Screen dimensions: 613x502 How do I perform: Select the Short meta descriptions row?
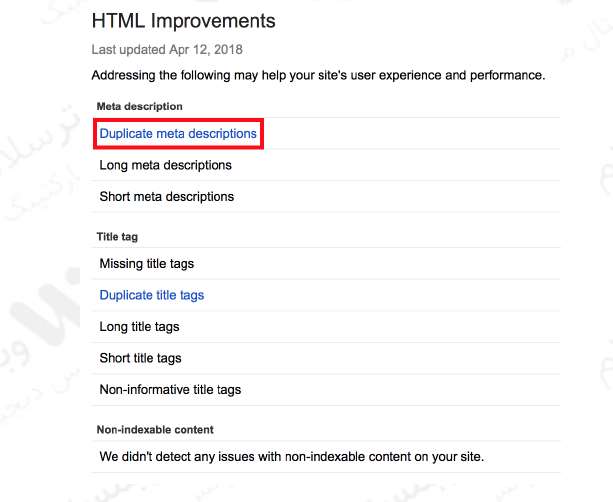(167, 197)
